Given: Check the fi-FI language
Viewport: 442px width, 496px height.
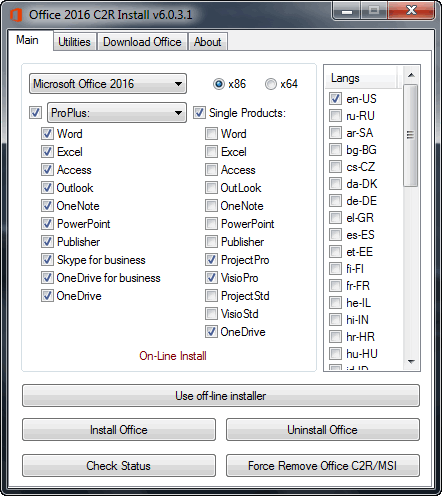Looking at the screenshot, I should tap(335, 269).
